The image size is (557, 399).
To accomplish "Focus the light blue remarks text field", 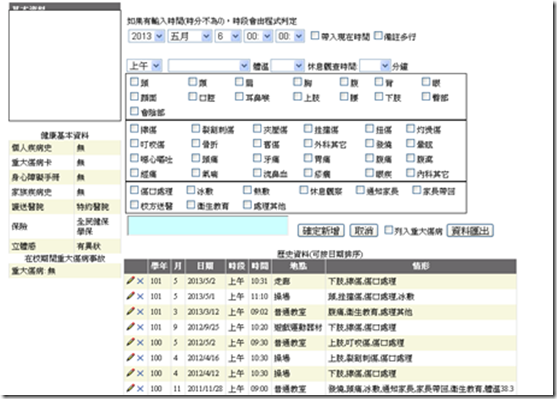I will coord(208,226).
